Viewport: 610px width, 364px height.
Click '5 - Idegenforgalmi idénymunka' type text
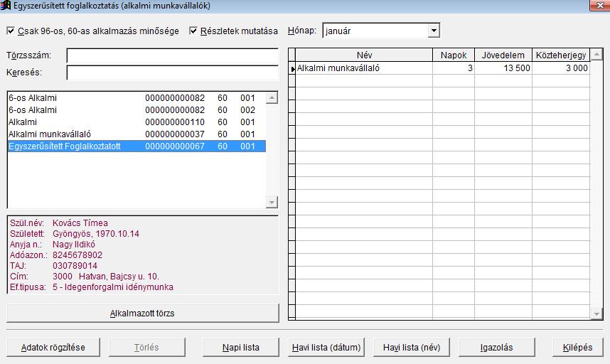113,287
